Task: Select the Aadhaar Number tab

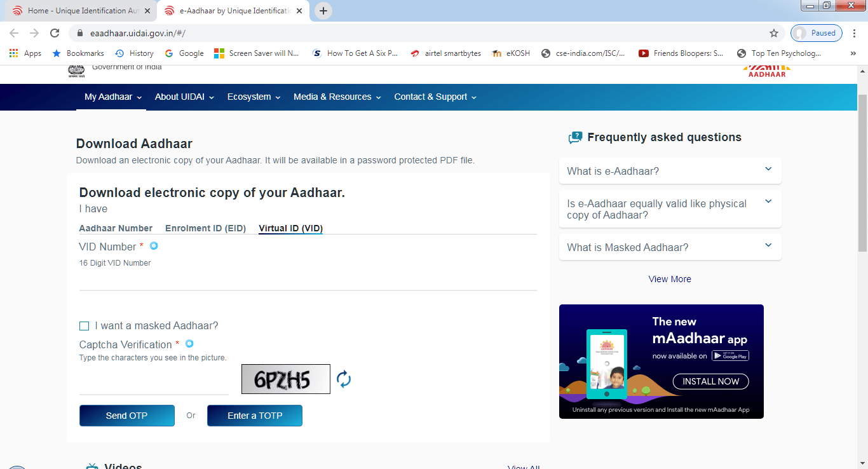Action: (116, 228)
